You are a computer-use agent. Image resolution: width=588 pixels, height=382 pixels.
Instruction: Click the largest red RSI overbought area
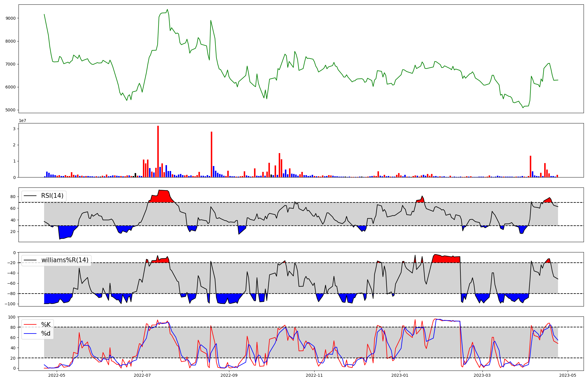162,197
